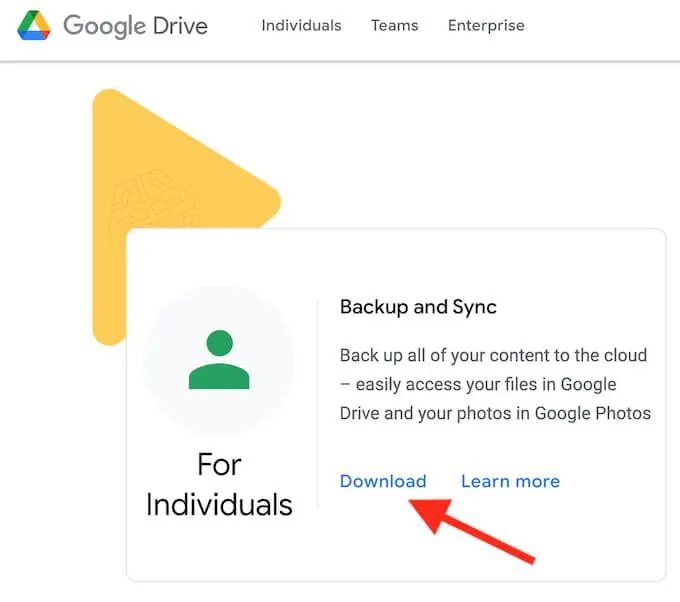Open the Enterprise navigation item

pyautogui.click(x=486, y=26)
